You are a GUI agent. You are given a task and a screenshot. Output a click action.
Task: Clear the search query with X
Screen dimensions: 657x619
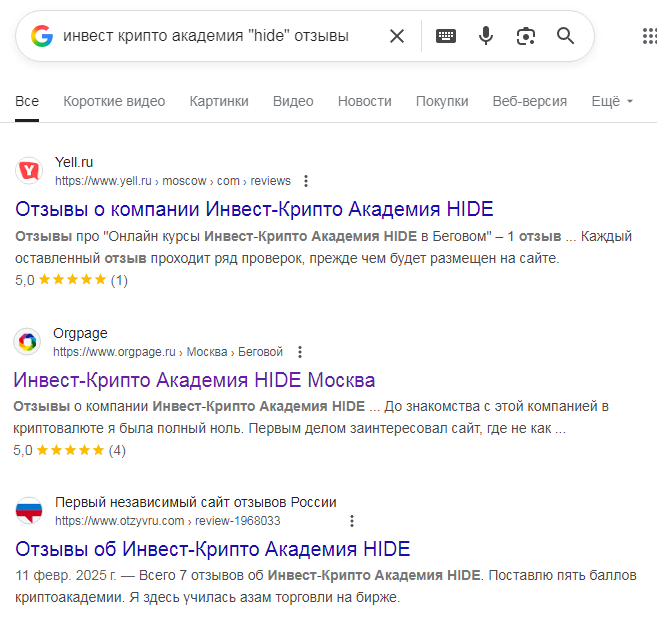tap(397, 36)
